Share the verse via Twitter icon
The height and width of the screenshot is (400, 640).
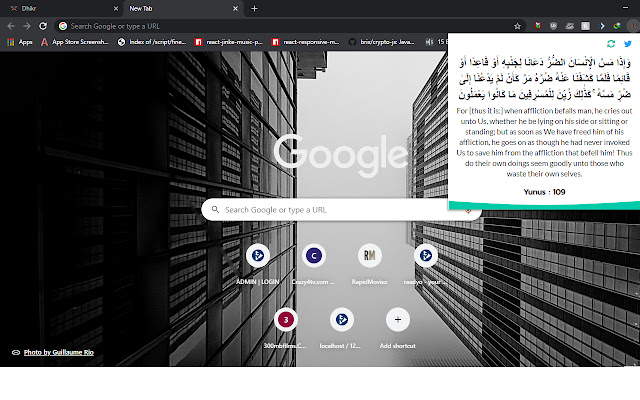(627, 44)
